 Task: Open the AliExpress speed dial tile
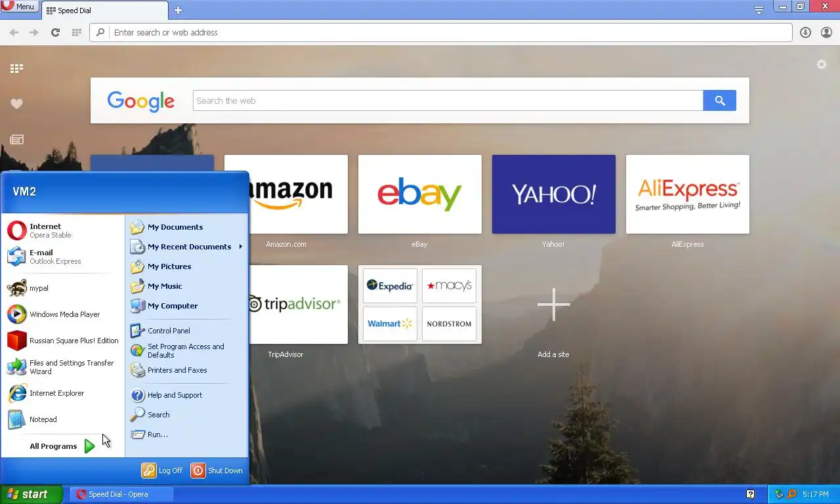tap(688, 194)
